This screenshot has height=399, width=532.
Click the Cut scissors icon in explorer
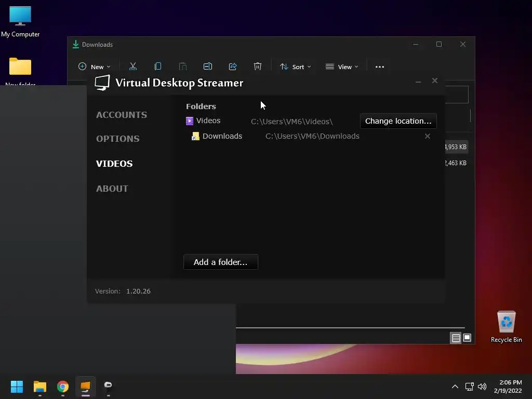click(x=133, y=66)
